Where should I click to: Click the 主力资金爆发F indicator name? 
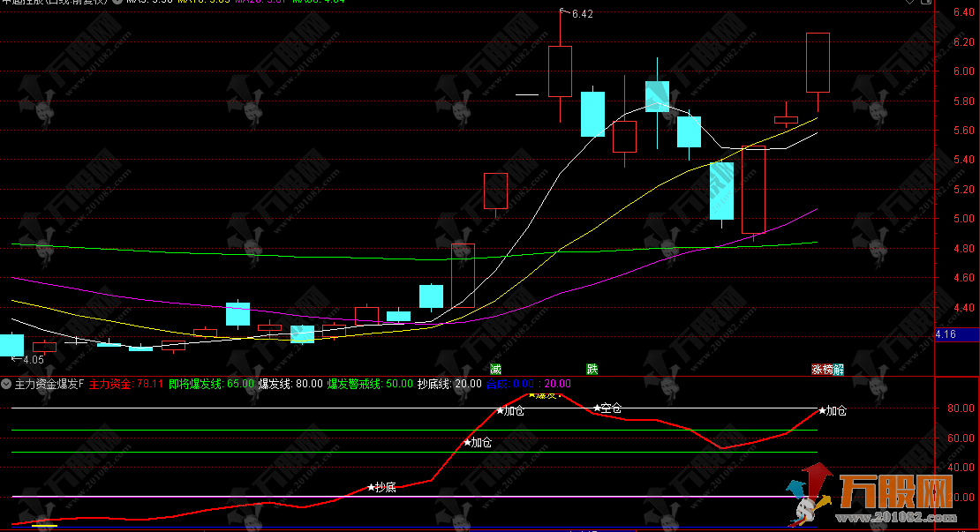49,384
